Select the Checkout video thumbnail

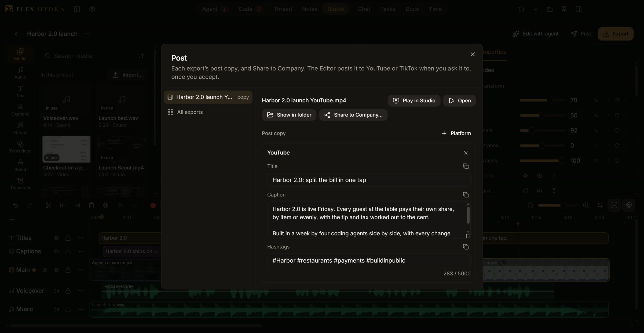pyautogui.click(x=66, y=149)
